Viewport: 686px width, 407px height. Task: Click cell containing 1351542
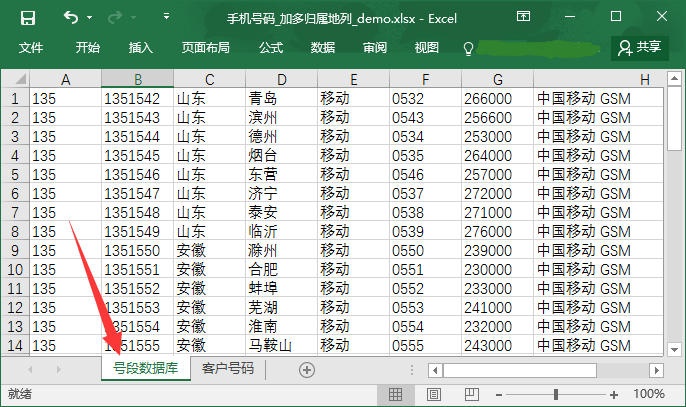tap(137, 98)
